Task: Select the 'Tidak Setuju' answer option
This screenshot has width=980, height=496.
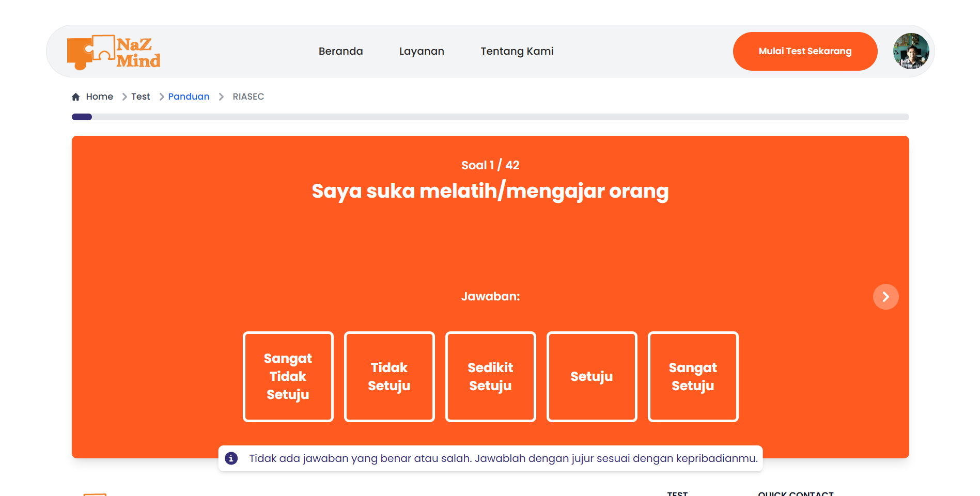Action: pyautogui.click(x=389, y=376)
